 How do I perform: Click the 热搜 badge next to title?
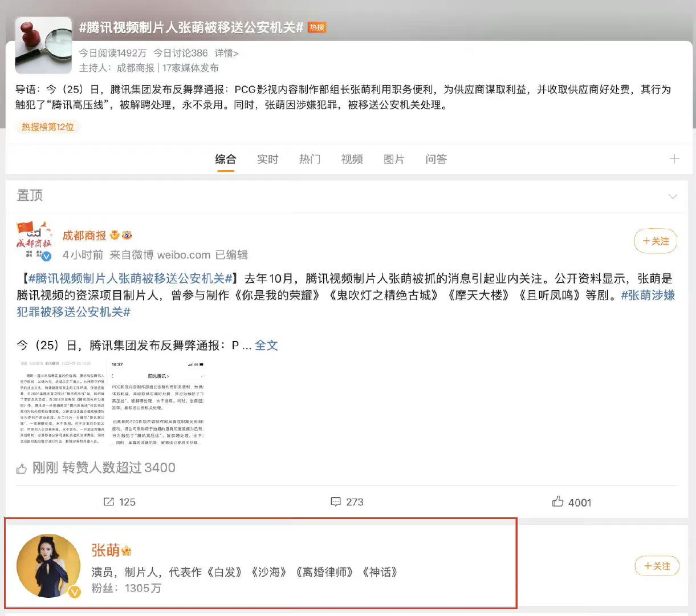click(317, 27)
